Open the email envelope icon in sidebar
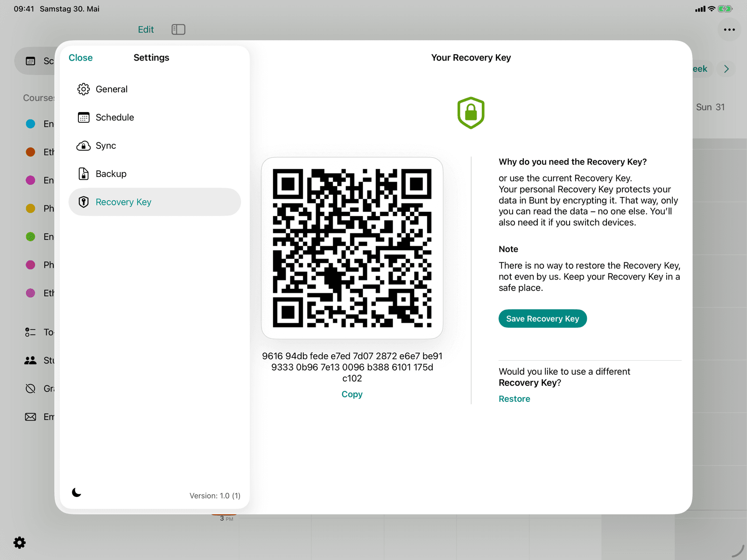 30,417
